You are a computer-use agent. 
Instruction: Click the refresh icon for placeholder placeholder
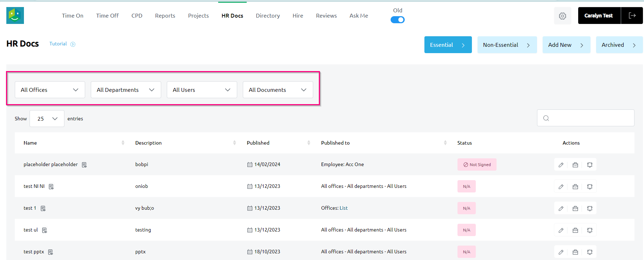pyautogui.click(x=590, y=165)
